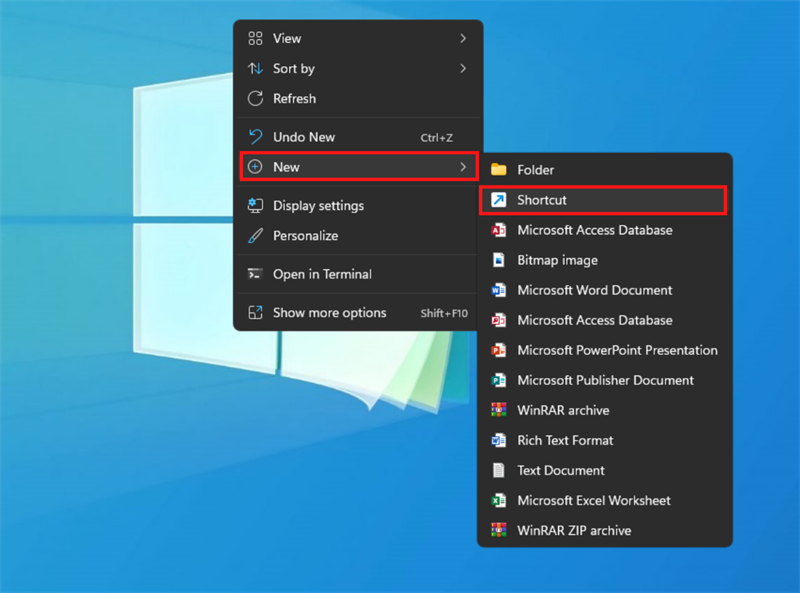Click the Microsoft PowerPoint Presentation icon

pyautogui.click(x=498, y=350)
